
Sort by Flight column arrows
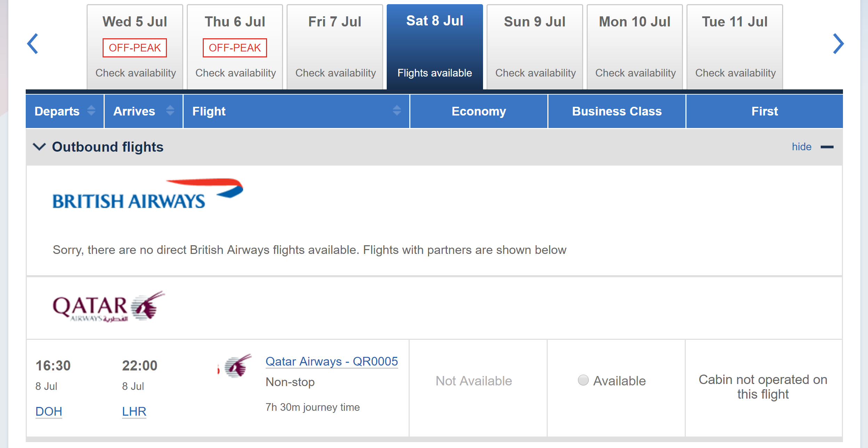(397, 111)
